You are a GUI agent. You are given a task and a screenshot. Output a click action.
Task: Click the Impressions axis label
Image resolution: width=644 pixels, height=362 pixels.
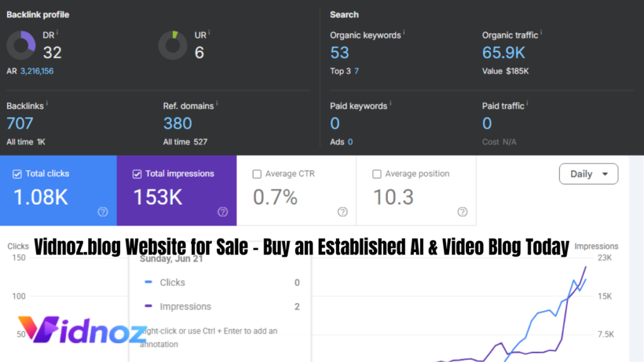(596, 246)
